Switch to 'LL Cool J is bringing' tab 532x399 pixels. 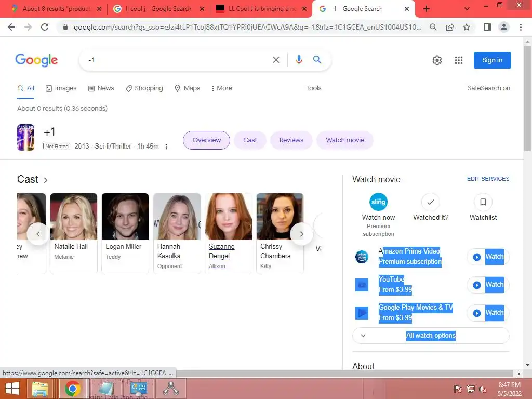coord(261,9)
